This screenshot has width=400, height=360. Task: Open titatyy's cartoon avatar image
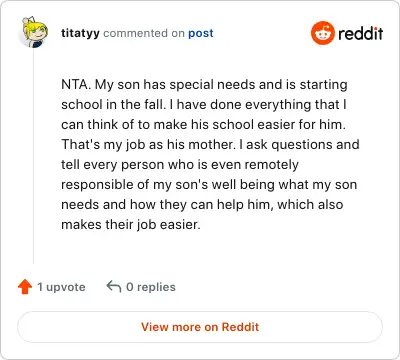click(34, 32)
